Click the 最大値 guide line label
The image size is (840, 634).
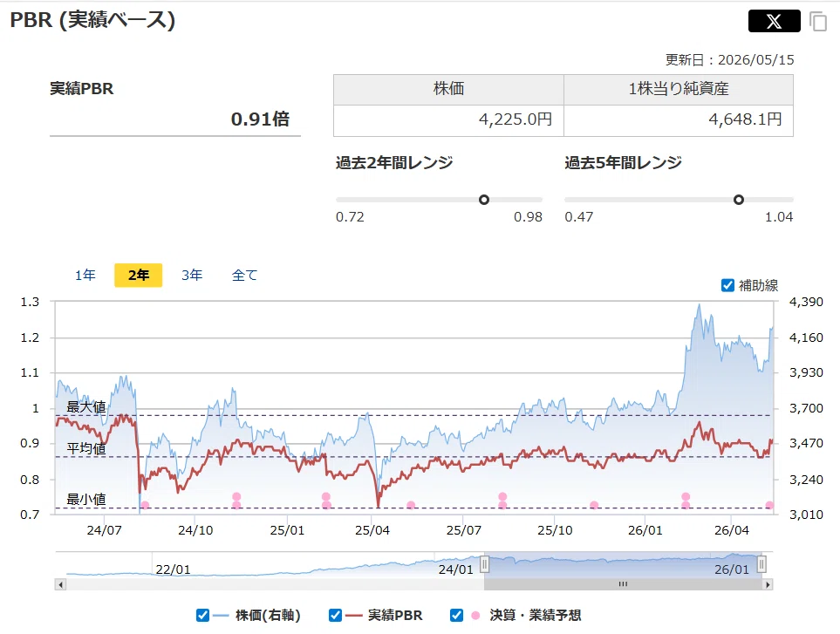point(86,407)
